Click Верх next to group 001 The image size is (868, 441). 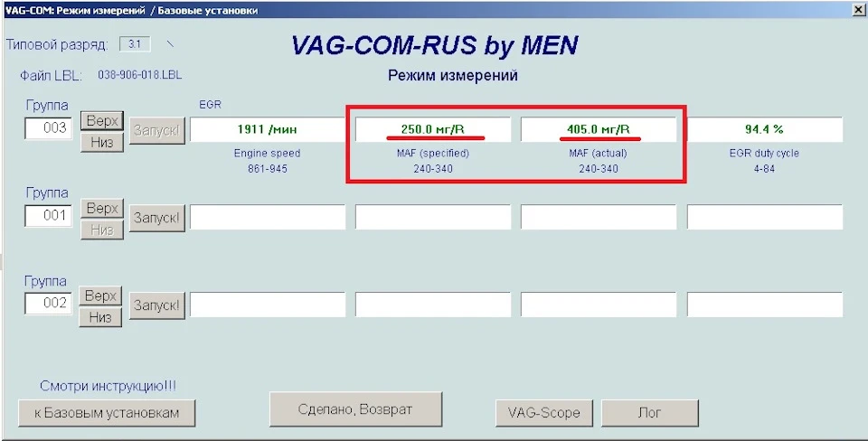coord(102,209)
